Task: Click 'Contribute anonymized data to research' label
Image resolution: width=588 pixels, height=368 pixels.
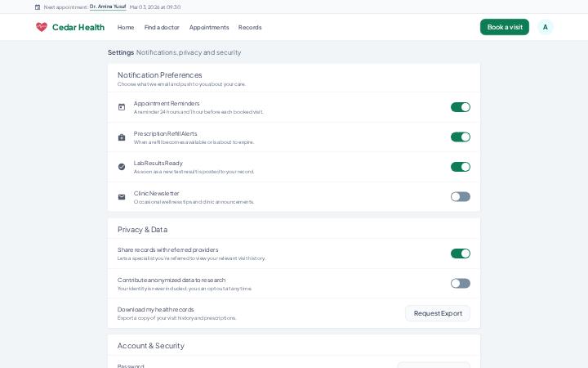Action: coord(171,280)
